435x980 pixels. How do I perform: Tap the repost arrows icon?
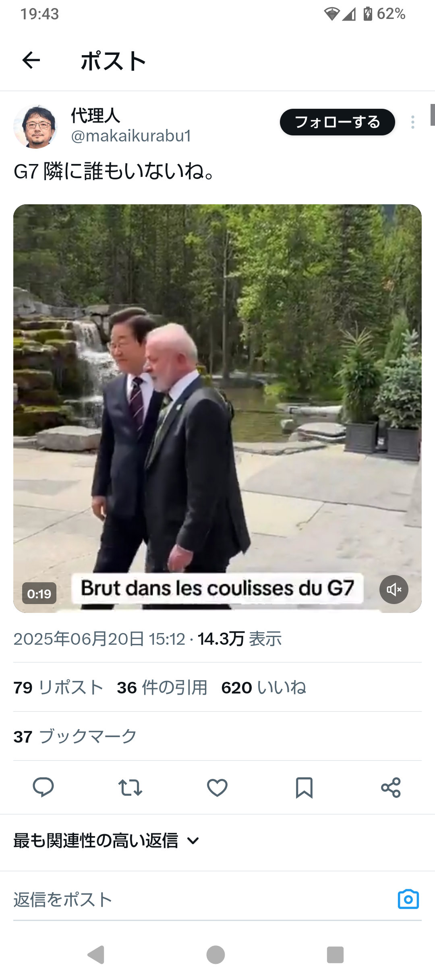tap(130, 787)
